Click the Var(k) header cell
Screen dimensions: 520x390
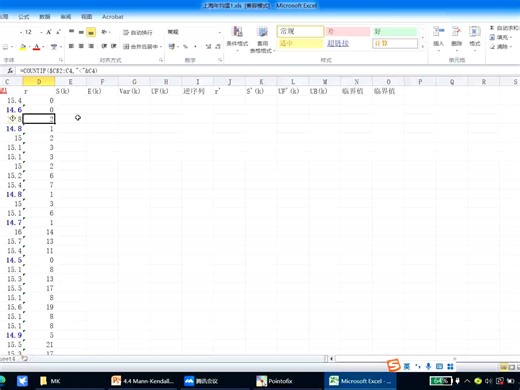pyautogui.click(x=134, y=91)
